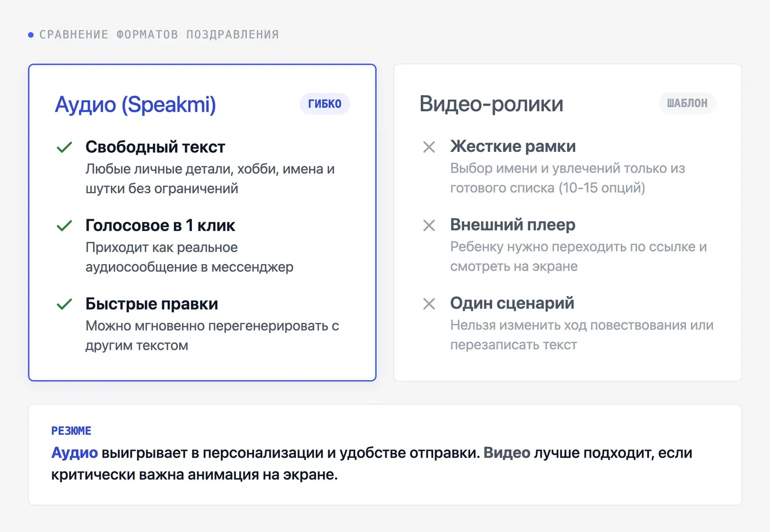This screenshot has height=532, width=770.
Task: Click the description starting with Любые личные детали
Action: [x=210, y=179]
